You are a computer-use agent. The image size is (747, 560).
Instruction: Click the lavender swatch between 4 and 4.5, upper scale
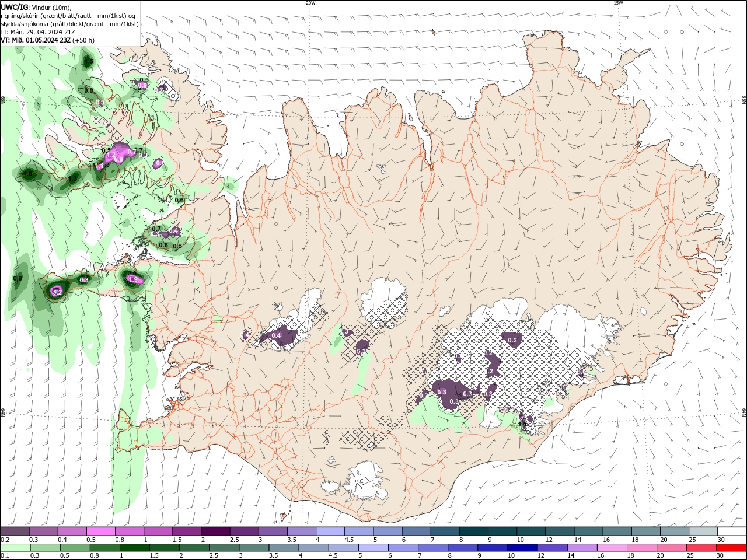pyautogui.click(x=330, y=531)
